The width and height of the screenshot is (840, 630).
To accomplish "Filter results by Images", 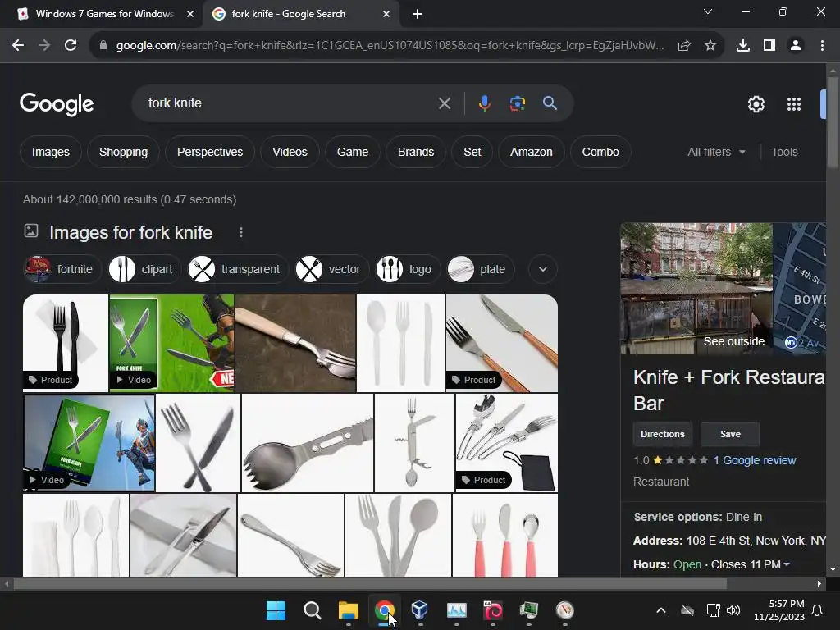I will click(50, 152).
